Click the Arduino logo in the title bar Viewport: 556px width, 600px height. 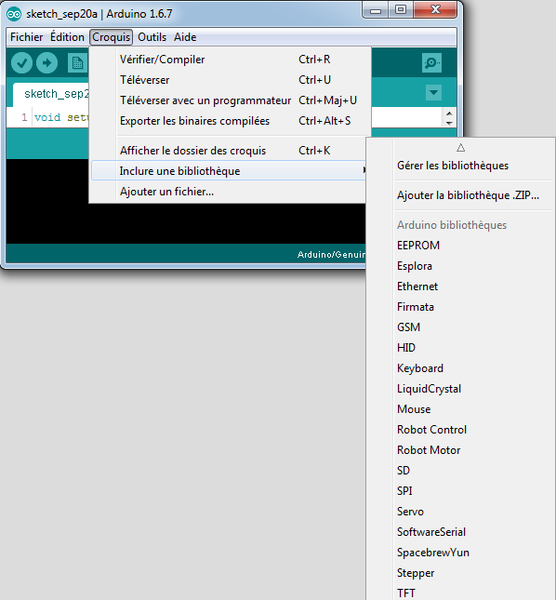pyautogui.click(x=14, y=14)
